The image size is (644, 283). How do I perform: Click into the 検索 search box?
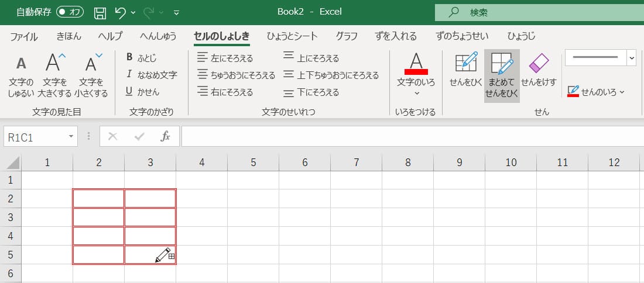[539, 13]
